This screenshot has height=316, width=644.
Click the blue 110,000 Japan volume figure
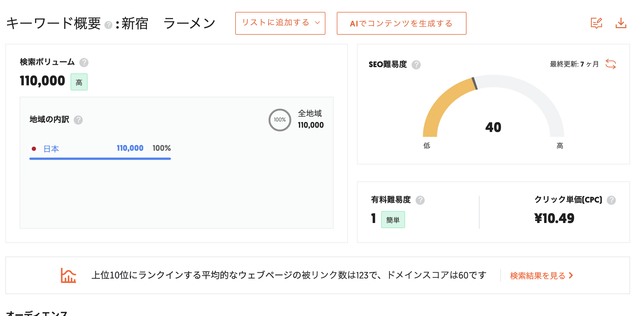pyautogui.click(x=130, y=148)
